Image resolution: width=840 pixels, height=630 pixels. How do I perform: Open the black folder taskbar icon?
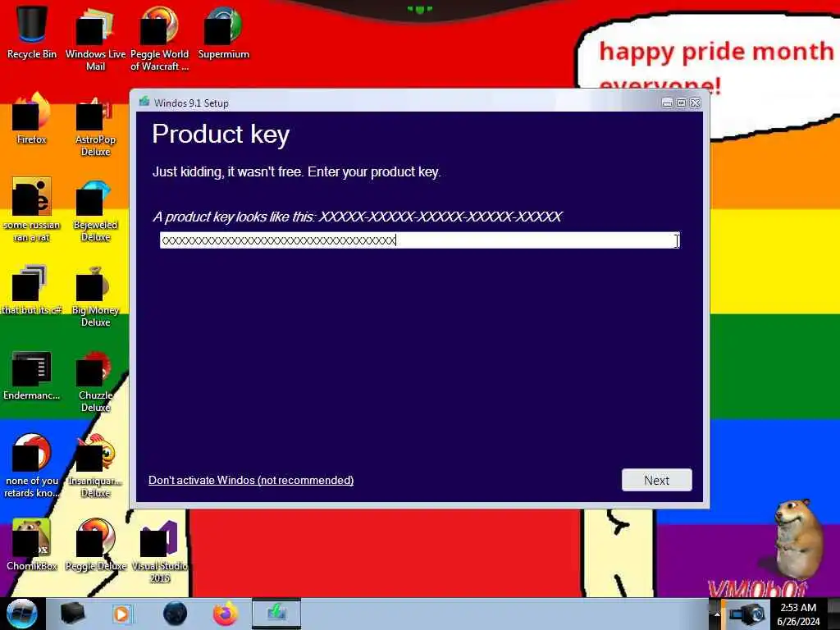72,614
